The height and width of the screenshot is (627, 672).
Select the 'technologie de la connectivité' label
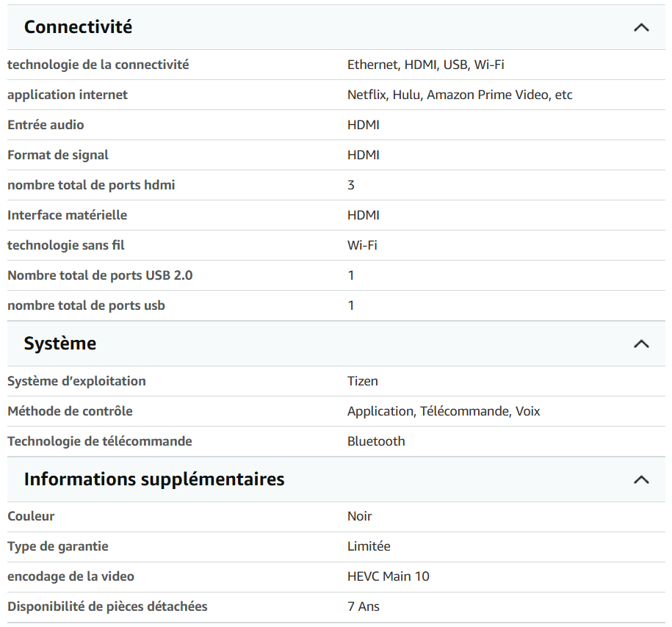pos(98,65)
